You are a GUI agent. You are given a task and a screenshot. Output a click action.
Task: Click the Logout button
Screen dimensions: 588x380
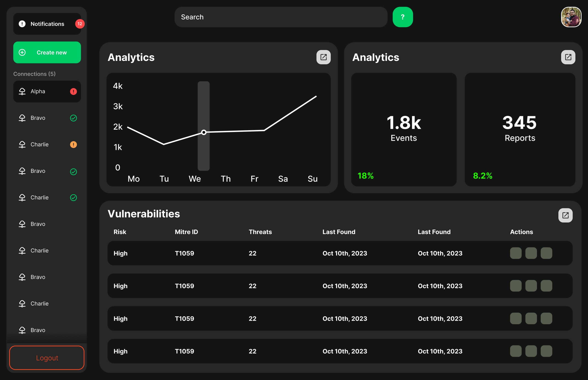47,358
